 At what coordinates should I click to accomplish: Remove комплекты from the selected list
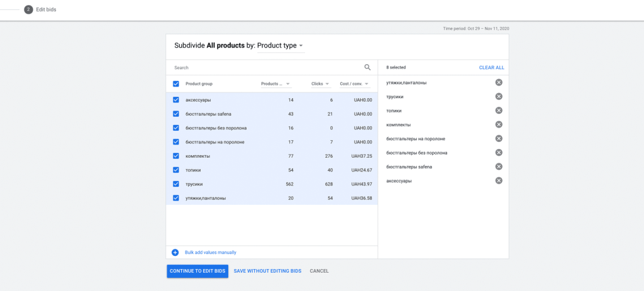tap(499, 124)
